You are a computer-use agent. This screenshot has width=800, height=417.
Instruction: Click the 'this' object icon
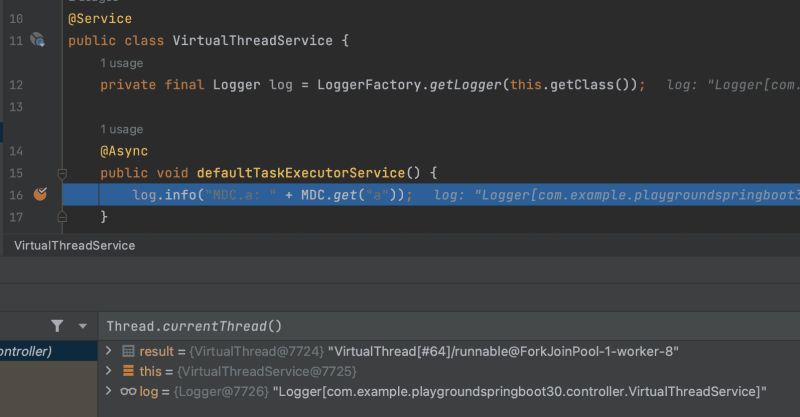pyautogui.click(x=129, y=371)
